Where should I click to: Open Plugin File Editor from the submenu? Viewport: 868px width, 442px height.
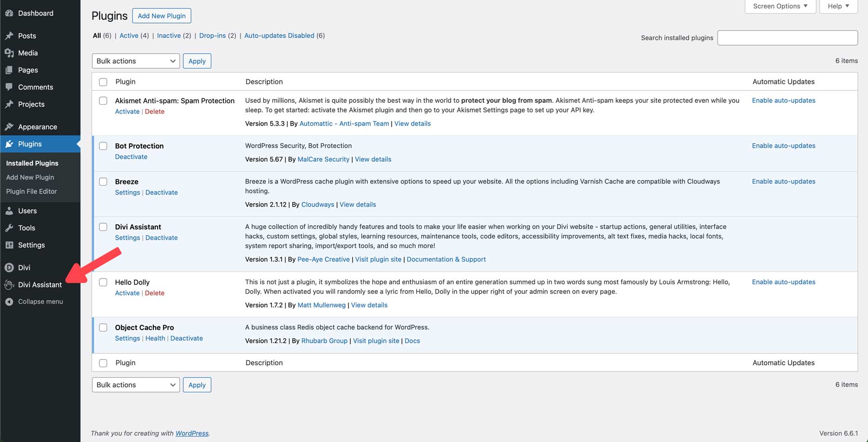point(30,191)
